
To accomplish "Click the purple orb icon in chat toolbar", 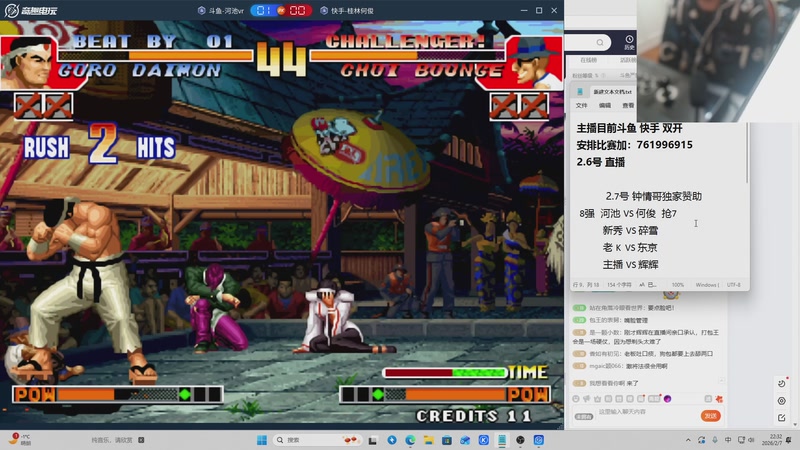I will coord(667,398).
